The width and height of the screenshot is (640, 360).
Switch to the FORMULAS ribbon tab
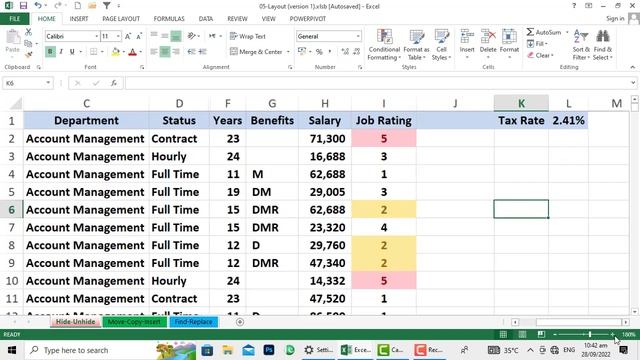click(x=169, y=19)
